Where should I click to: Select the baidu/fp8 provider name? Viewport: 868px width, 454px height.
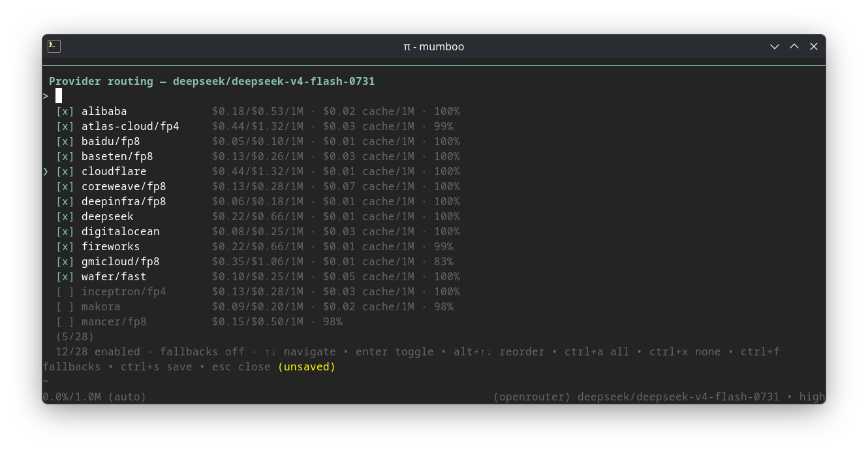(x=111, y=141)
